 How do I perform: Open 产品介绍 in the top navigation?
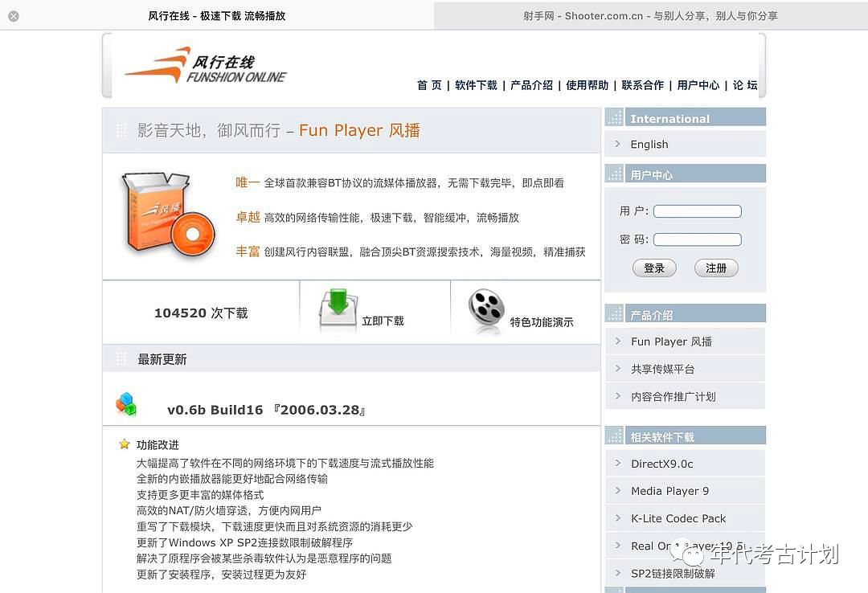click(x=531, y=85)
